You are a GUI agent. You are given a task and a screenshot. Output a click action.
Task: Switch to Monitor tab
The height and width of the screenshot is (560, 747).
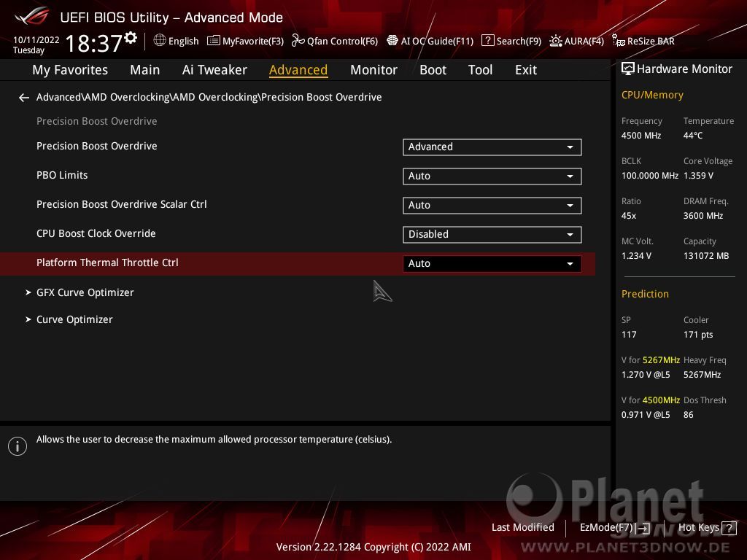click(x=373, y=70)
